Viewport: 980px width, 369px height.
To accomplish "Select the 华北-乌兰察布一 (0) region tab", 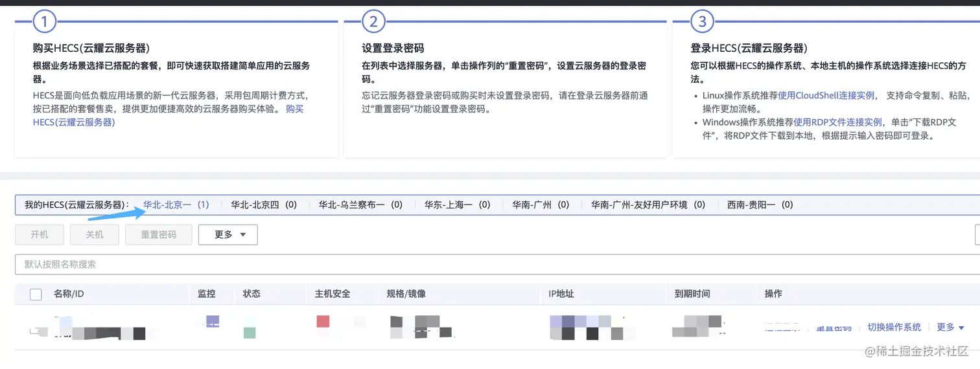I will point(360,205).
